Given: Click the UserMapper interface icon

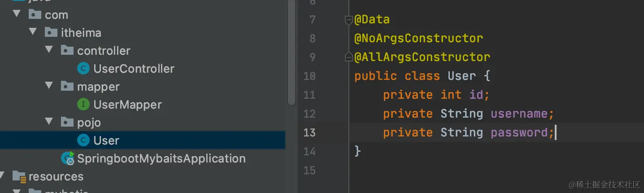Looking at the screenshot, I should click(x=83, y=105).
